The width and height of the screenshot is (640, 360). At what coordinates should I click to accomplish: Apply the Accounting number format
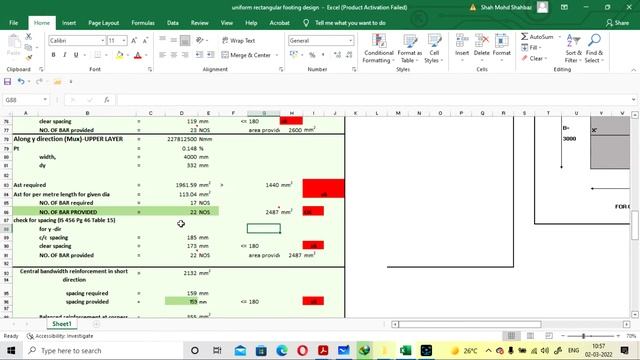click(x=293, y=55)
